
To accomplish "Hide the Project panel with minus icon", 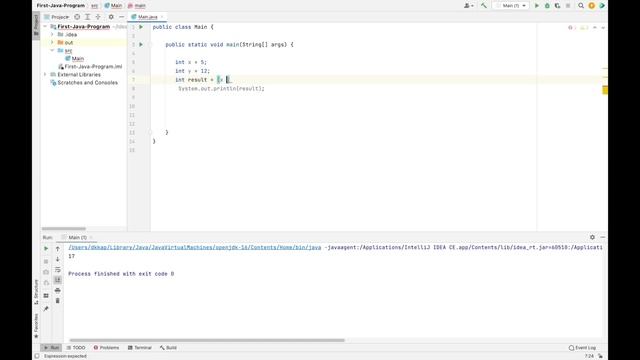I will 122,17.
